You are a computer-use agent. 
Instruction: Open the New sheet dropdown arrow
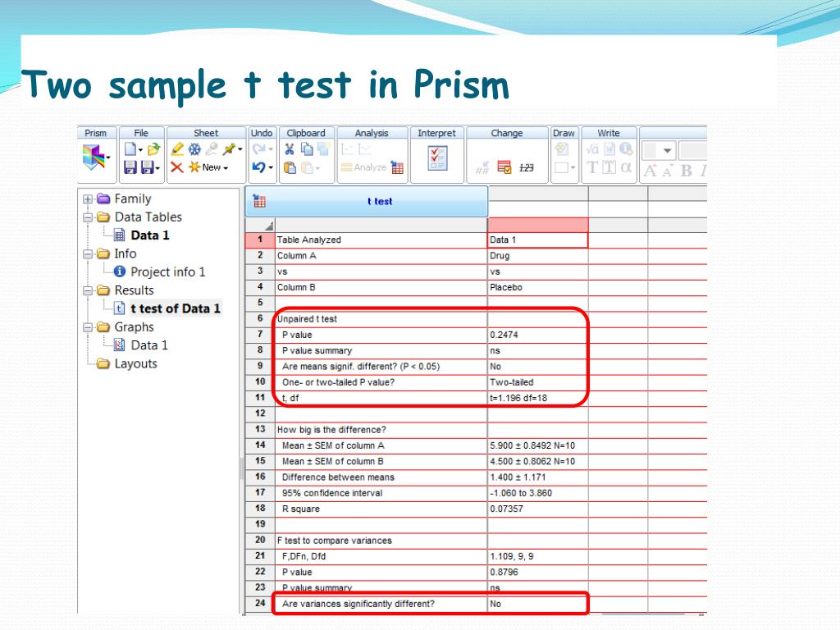(x=226, y=169)
